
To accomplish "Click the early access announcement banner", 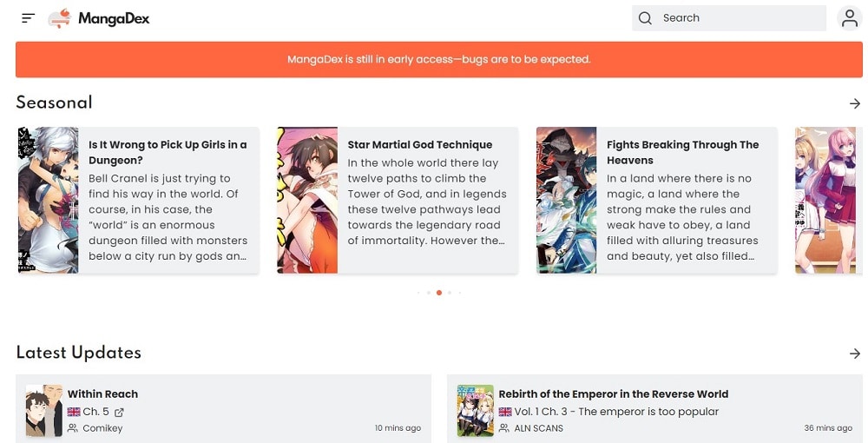I will 439,59.
